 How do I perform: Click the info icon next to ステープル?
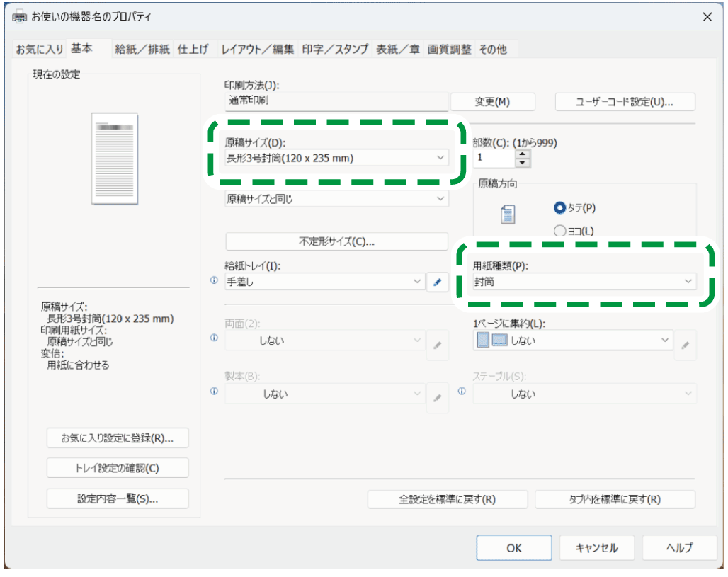click(x=462, y=392)
